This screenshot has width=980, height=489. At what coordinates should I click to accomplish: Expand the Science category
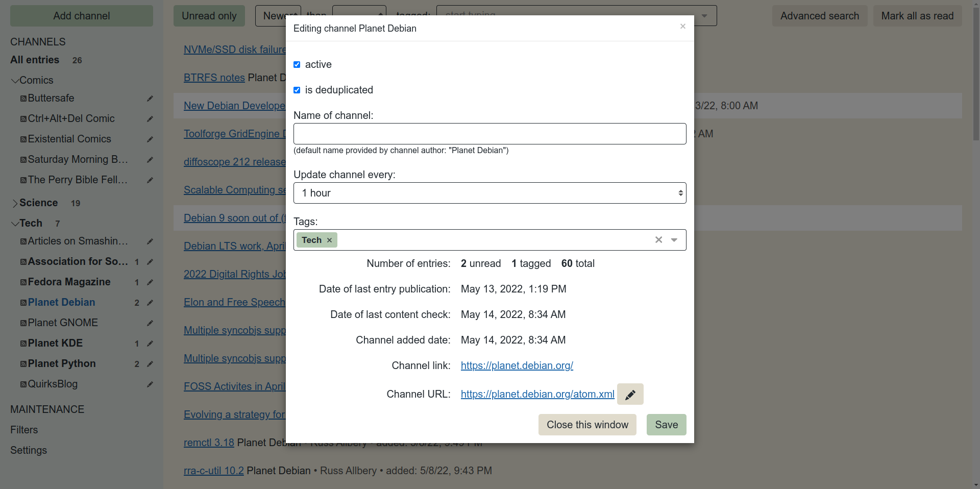point(15,203)
